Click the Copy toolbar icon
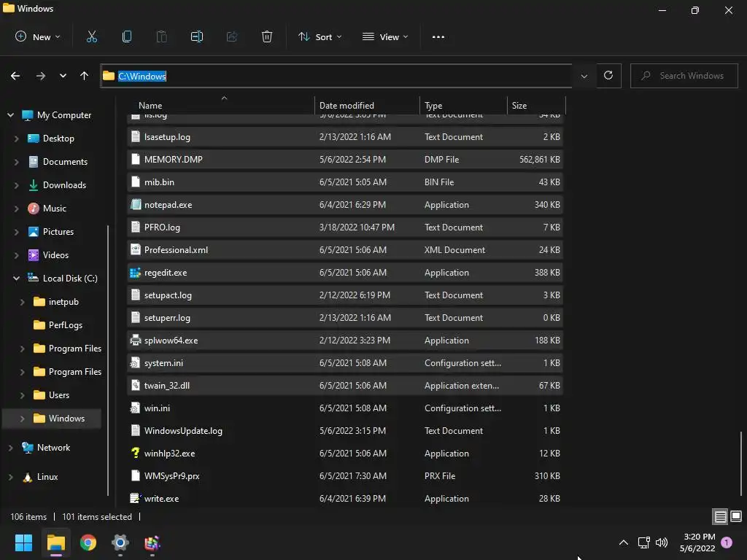The image size is (747, 560). click(127, 36)
